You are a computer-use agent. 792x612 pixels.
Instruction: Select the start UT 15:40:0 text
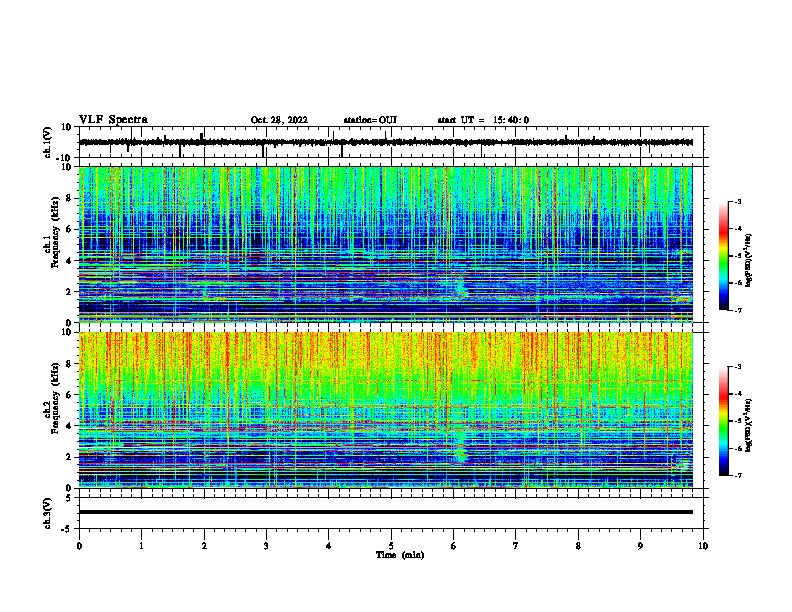coord(483,120)
